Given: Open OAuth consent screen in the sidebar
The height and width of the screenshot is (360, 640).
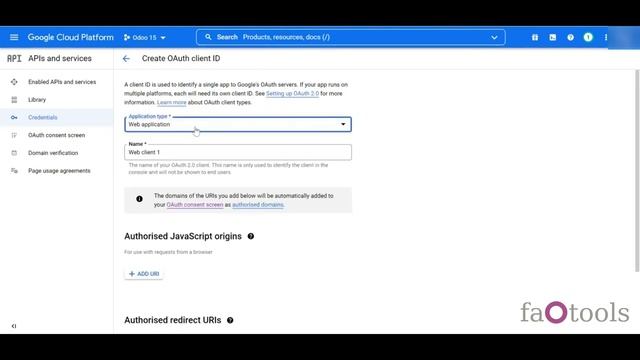Looking at the screenshot, I should click(57, 135).
